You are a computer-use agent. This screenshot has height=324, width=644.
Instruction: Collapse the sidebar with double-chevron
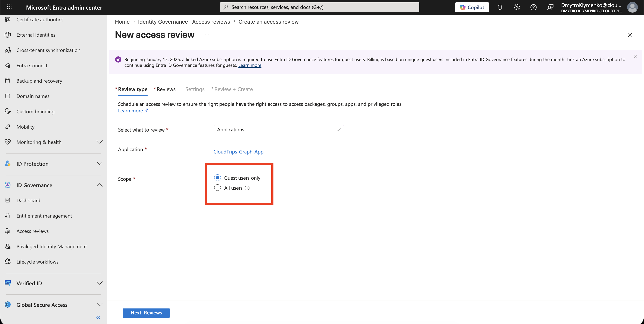98,318
